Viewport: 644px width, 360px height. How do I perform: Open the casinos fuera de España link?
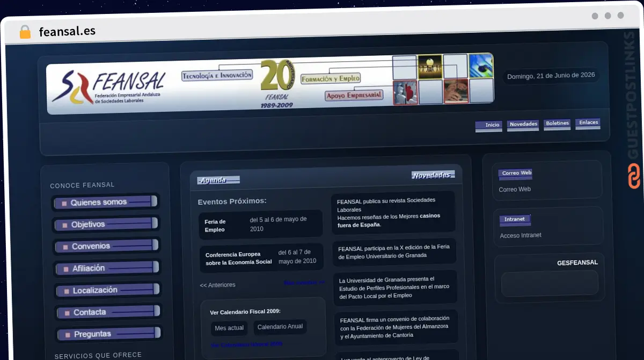389,220
